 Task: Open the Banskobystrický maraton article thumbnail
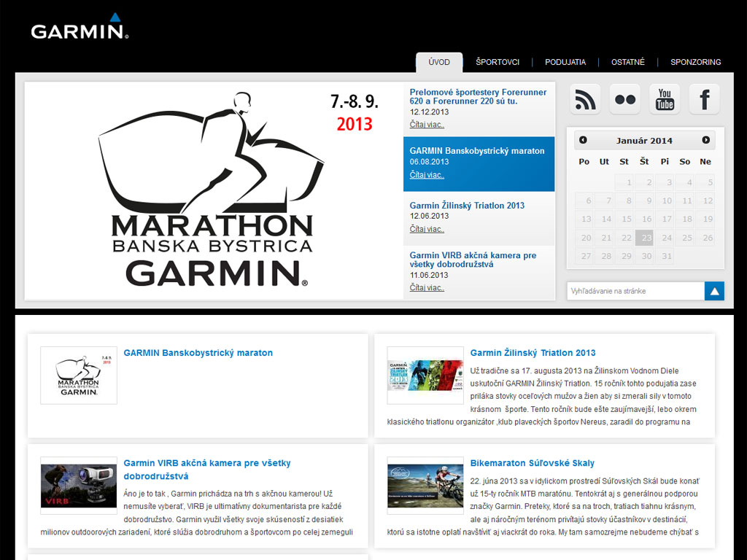click(79, 376)
